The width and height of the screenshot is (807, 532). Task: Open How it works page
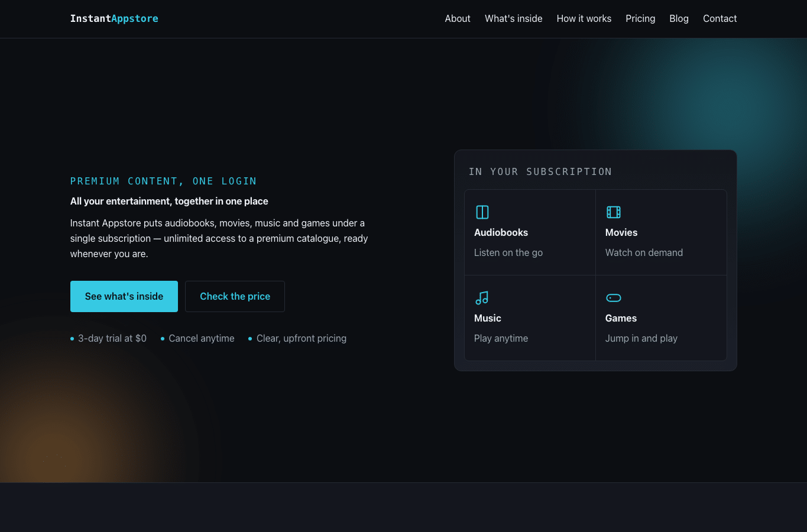584,18
